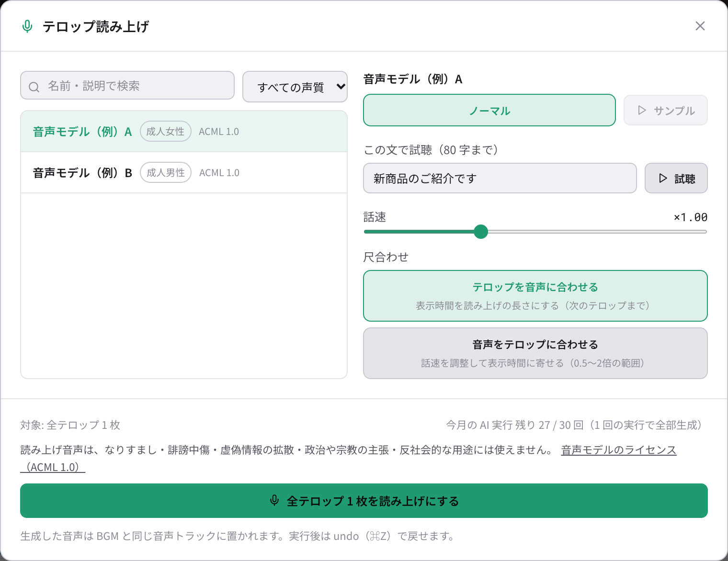
Task: Click ACML 1.0 label on model A row
Action: tap(219, 132)
